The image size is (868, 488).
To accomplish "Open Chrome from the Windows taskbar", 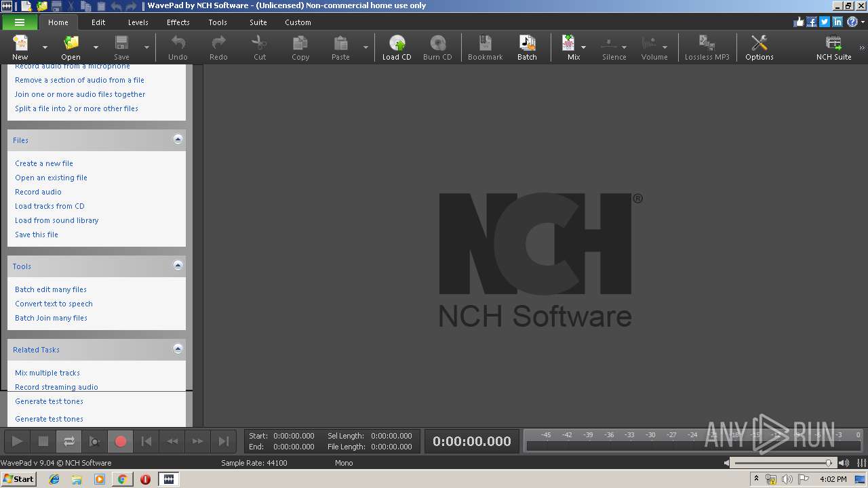I will tap(122, 479).
